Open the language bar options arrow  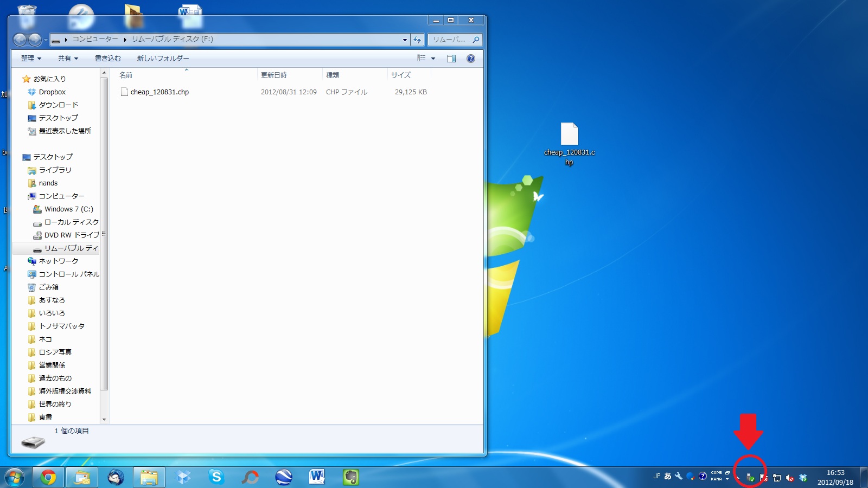(x=727, y=479)
